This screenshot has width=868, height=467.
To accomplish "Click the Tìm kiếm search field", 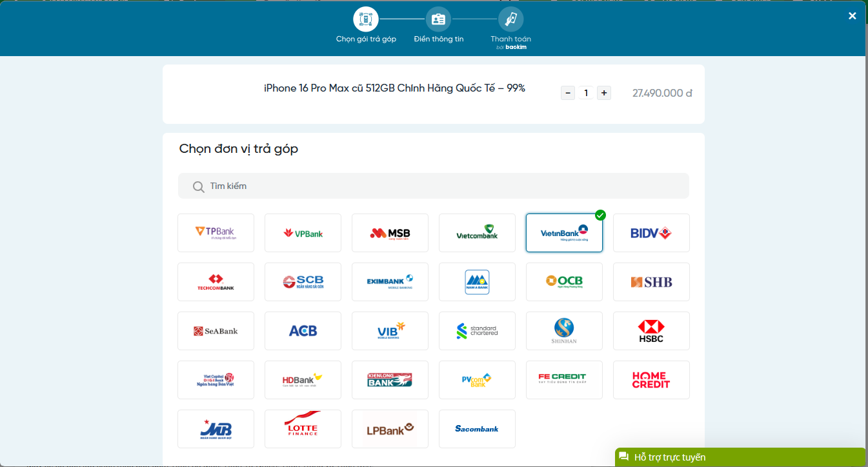I will [434, 186].
